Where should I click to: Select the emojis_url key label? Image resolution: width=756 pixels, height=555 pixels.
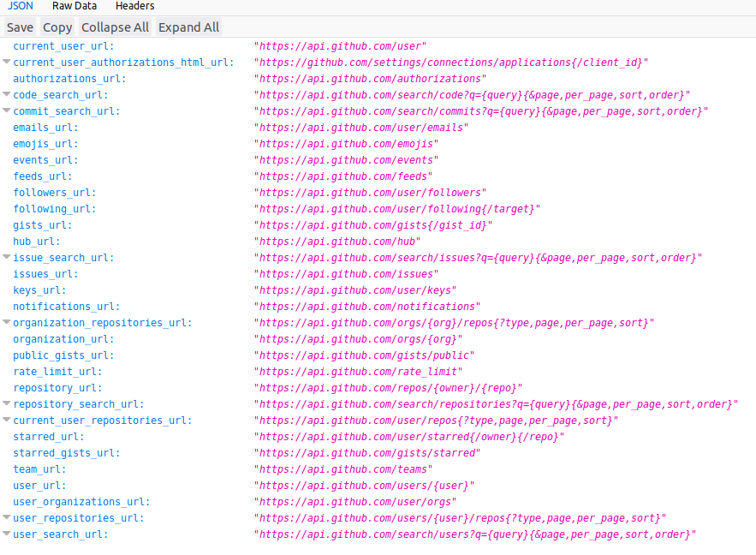[x=45, y=144]
